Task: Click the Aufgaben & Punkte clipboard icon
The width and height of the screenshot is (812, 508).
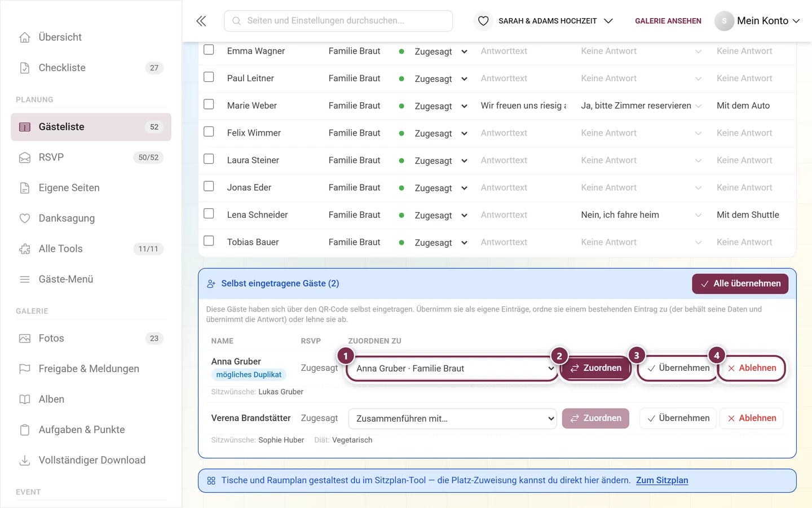Action: 25,430
